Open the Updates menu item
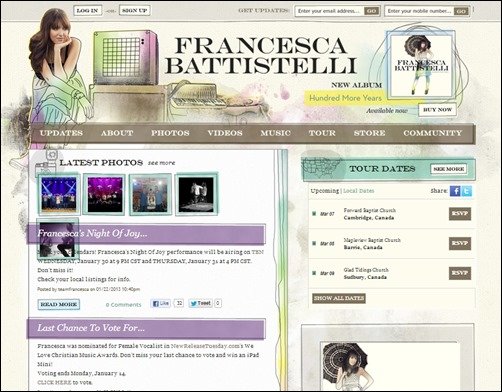Screen dimensions: 502x392 tap(61, 133)
